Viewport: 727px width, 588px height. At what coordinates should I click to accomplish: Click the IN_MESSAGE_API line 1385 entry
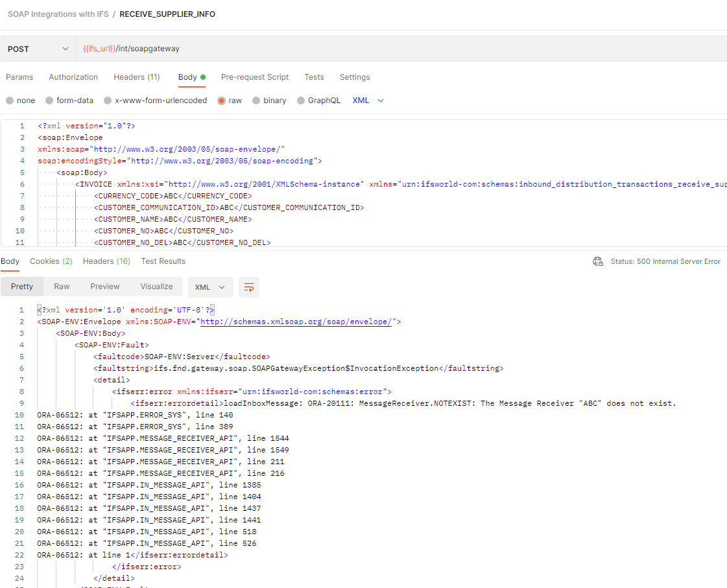click(149, 485)
